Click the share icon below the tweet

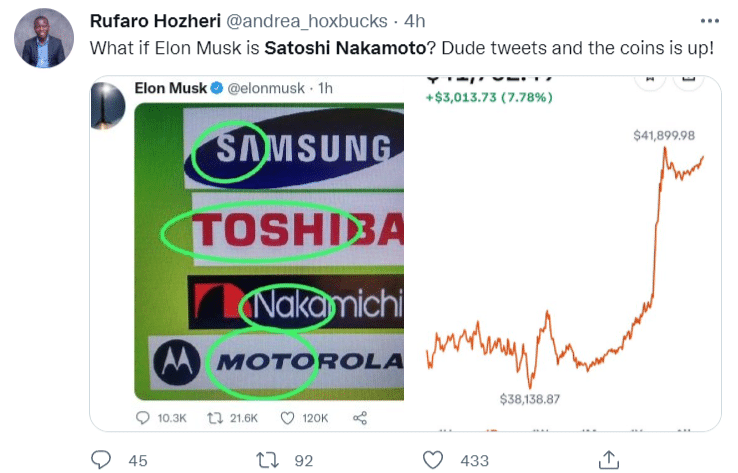click(607, 459)
